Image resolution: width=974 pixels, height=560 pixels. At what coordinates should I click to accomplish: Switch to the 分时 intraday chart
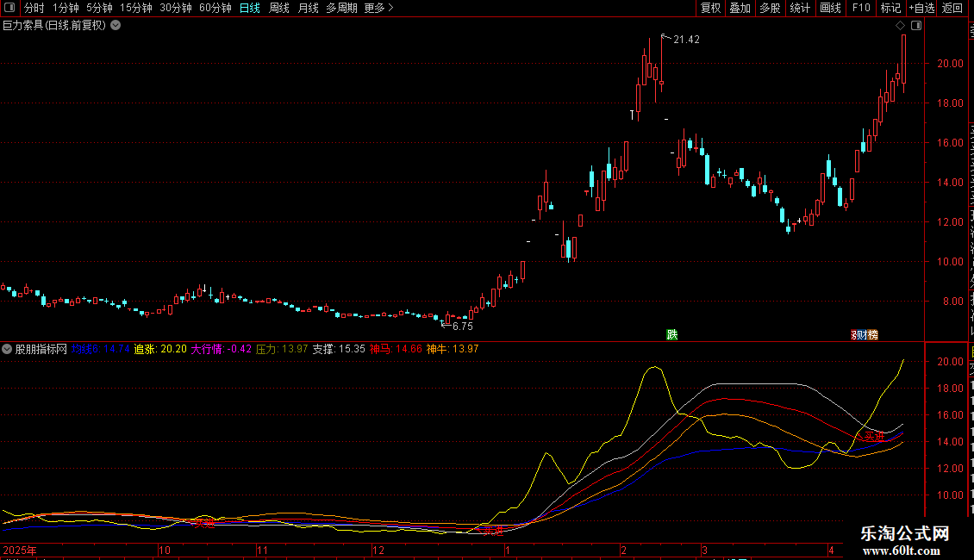pos(34,8)
